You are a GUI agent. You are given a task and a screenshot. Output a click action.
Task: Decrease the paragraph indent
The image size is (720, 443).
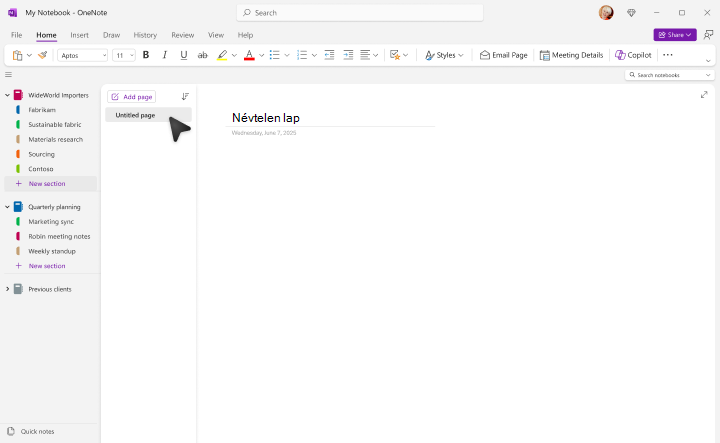coord(329,55)
